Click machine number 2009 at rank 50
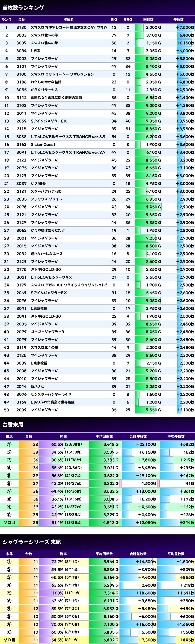 click(x=22, y=410)
